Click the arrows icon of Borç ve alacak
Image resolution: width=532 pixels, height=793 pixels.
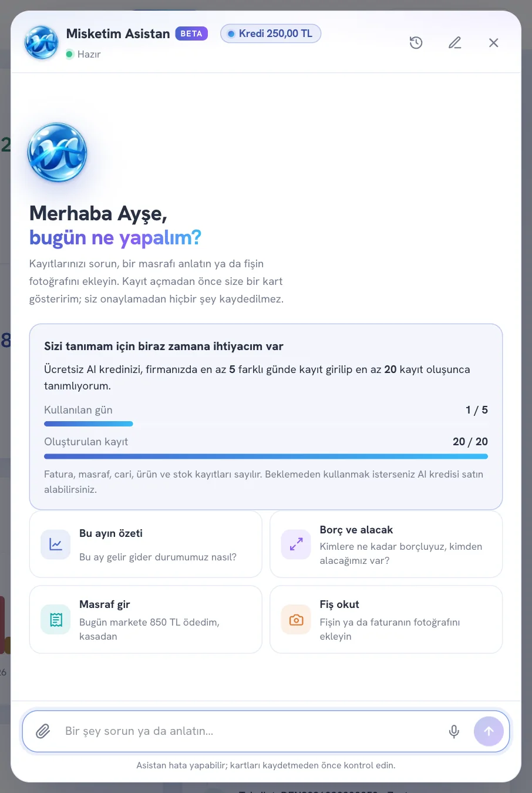pos(296,545)
